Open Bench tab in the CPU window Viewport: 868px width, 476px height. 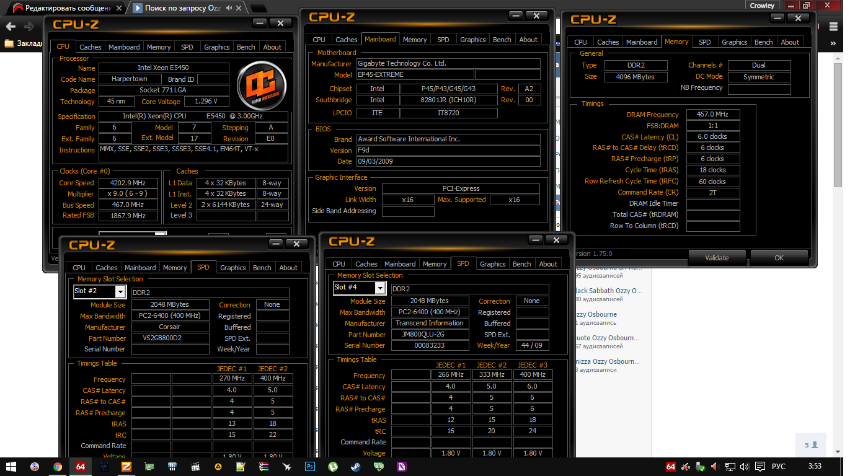(246, 47)
